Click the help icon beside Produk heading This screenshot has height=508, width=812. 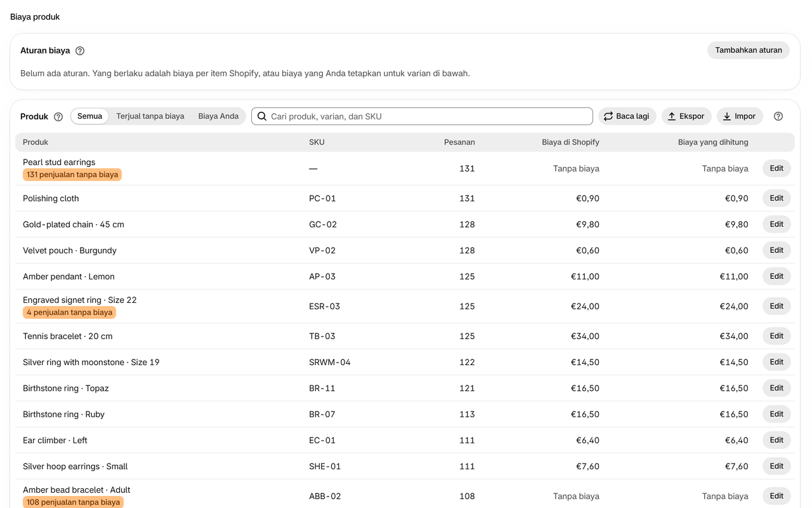pyautogui.click(x=58, y=117)
